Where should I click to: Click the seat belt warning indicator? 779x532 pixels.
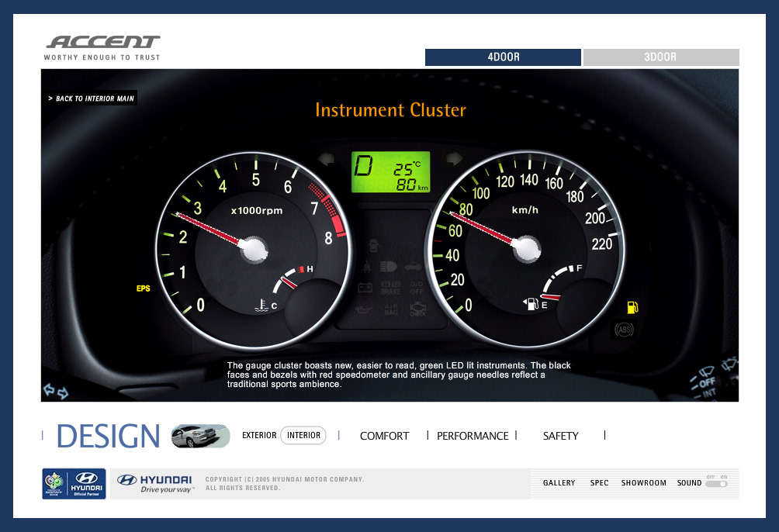(x=367, y=266)
